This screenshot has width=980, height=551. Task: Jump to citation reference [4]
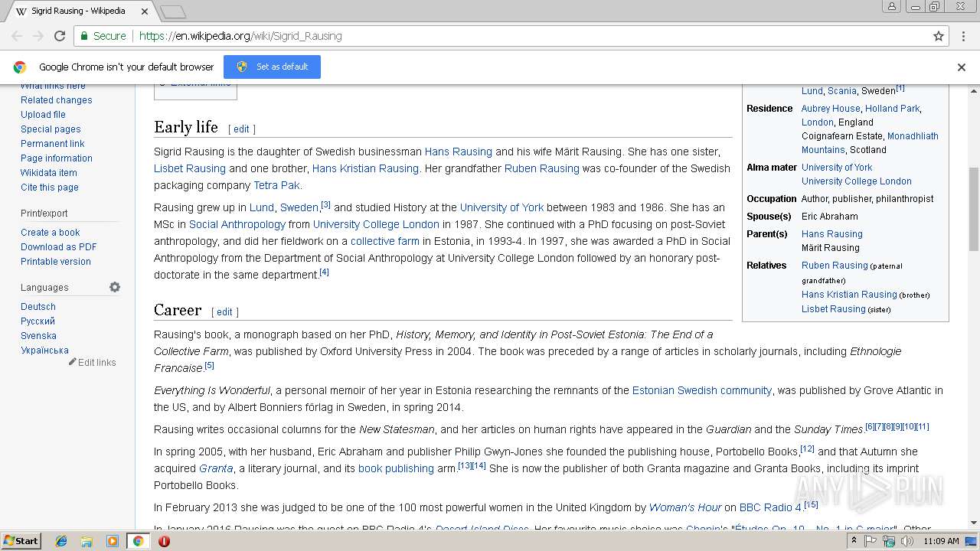[x=324, y=272]
